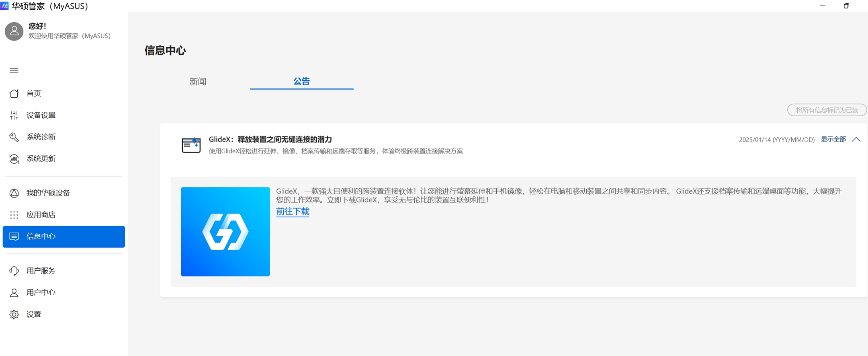Collapse sidebar with hamburger menu icon

point(14,71)
